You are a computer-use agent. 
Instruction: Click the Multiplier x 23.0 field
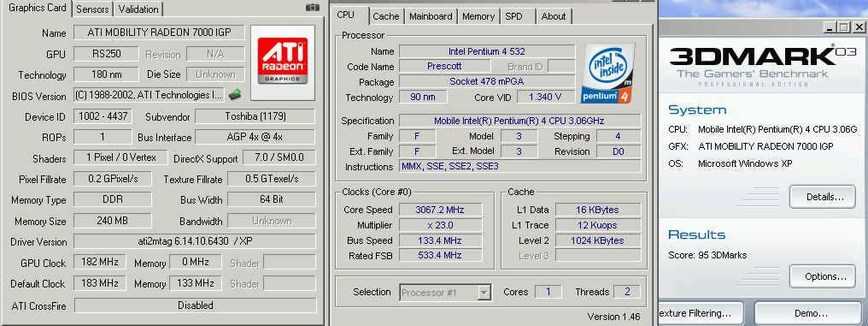tap(440, 225)
